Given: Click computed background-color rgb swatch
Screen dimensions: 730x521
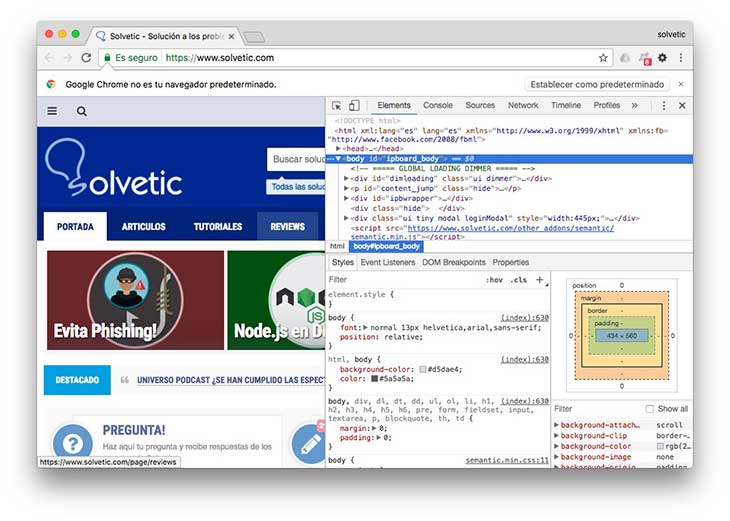Looking at the screenshot, I should (660, 446).
